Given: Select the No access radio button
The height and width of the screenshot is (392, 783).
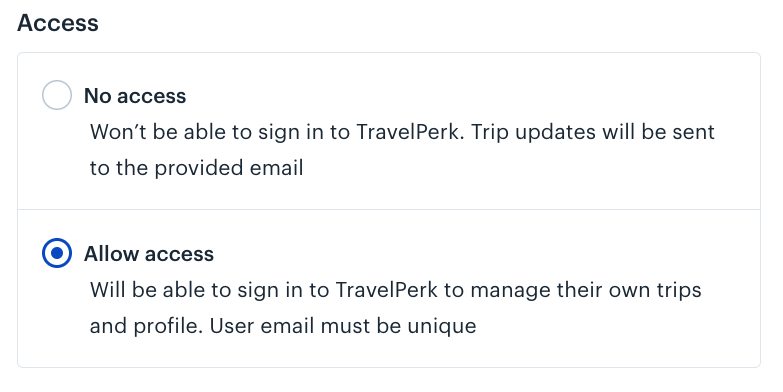Looking at the screenshot, I should [x=57, y=95].
